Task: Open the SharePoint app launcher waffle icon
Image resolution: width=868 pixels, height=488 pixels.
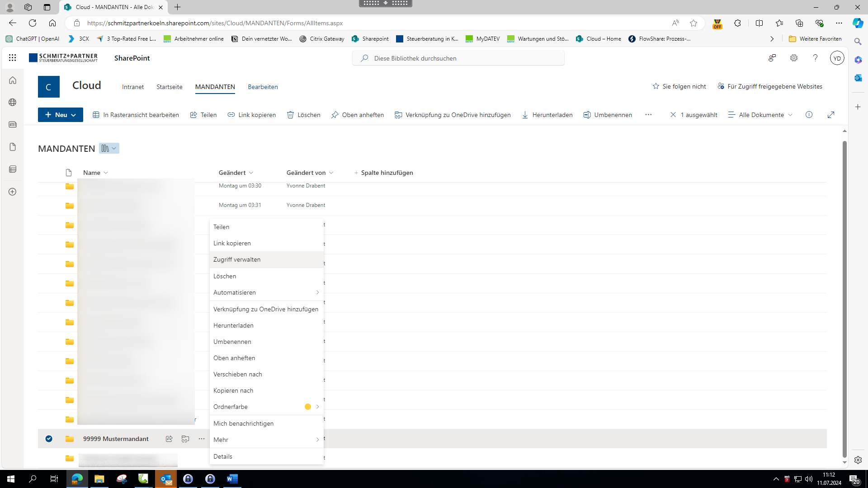Action: click(x=13, y=58)
